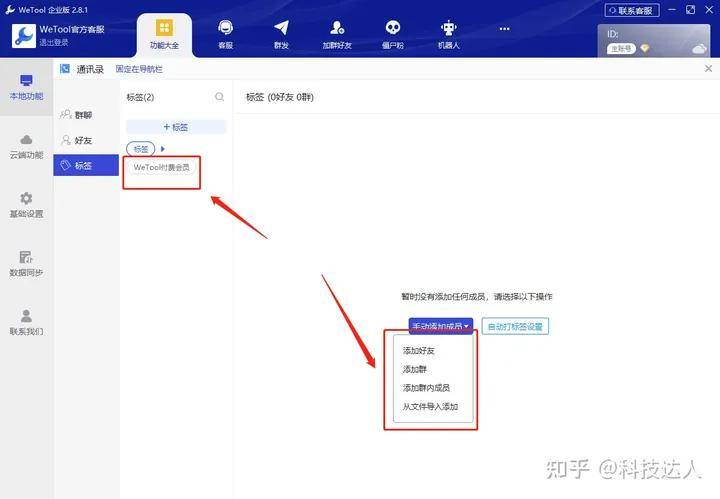Open the 功能大全 tab
Screen dimensions: 720x499
coord(164,35)
